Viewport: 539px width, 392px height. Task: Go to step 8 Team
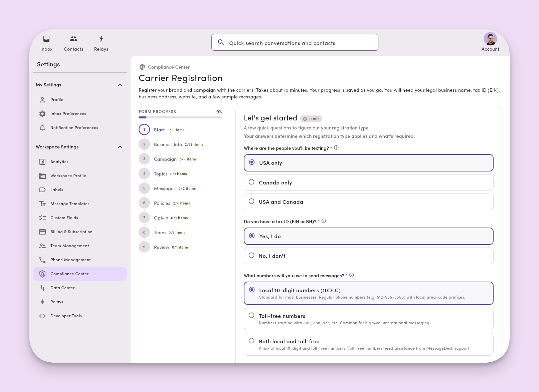(x=162, y=233)
